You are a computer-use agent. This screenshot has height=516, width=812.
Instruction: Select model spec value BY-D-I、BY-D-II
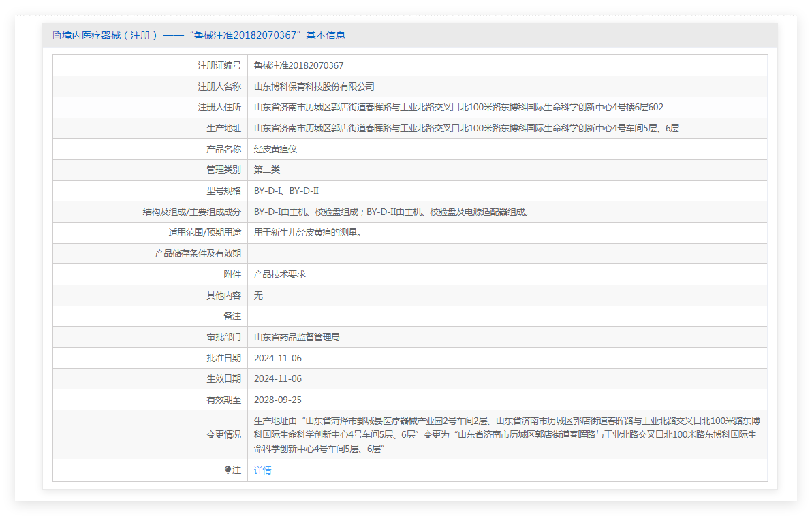tap(286, 191)
